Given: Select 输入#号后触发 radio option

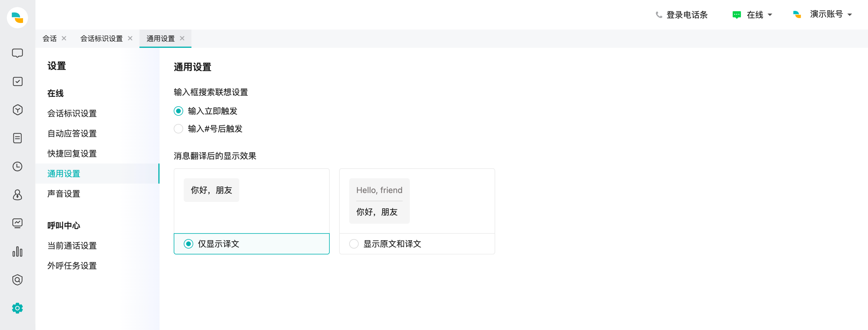Looking at the screenshot, I should [178, 129].
